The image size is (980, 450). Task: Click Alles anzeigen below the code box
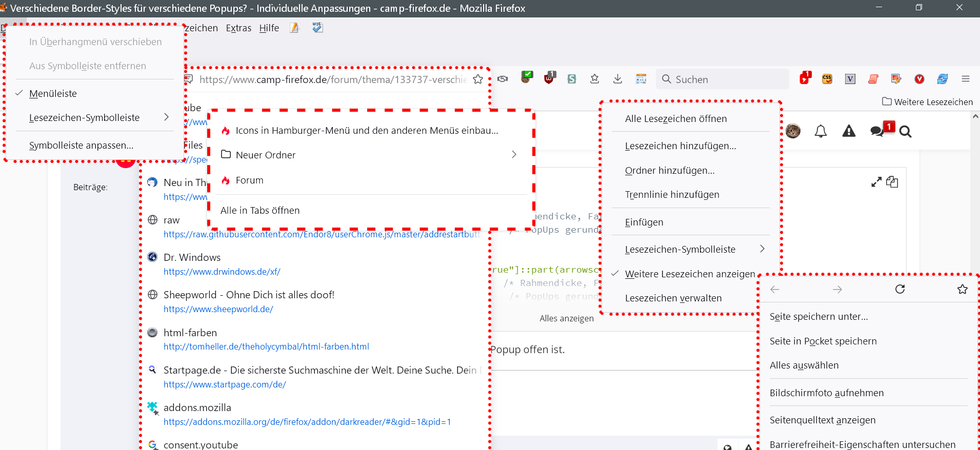(567, 318)
